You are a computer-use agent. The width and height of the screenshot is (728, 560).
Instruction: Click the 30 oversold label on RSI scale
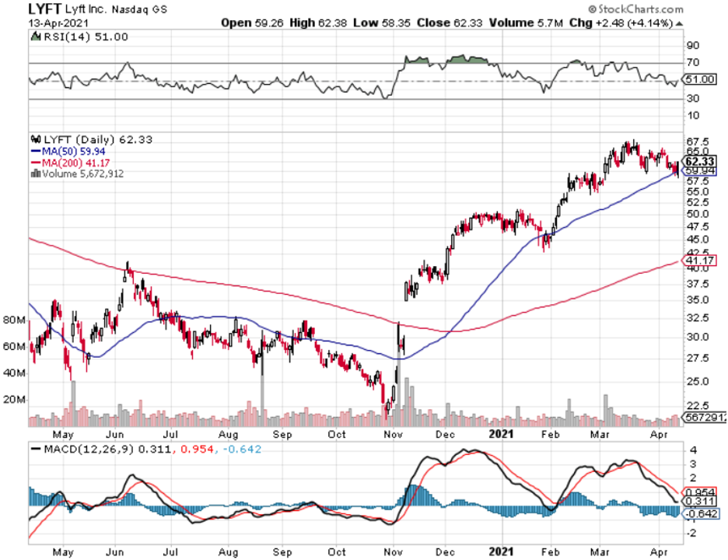tap(693, 98)
